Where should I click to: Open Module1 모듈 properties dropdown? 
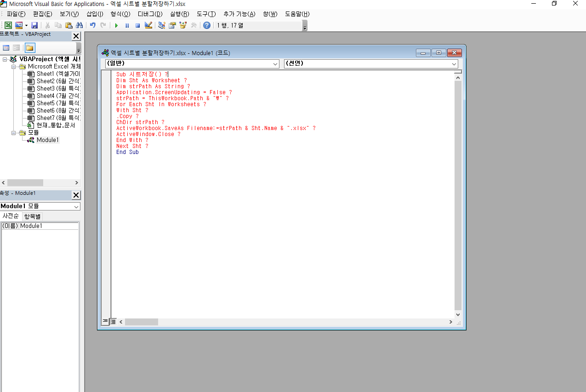click(76, 207)
